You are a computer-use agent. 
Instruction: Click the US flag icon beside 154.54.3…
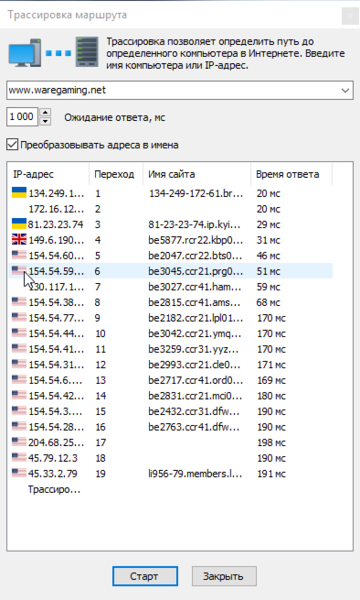[x=19, y=411]
